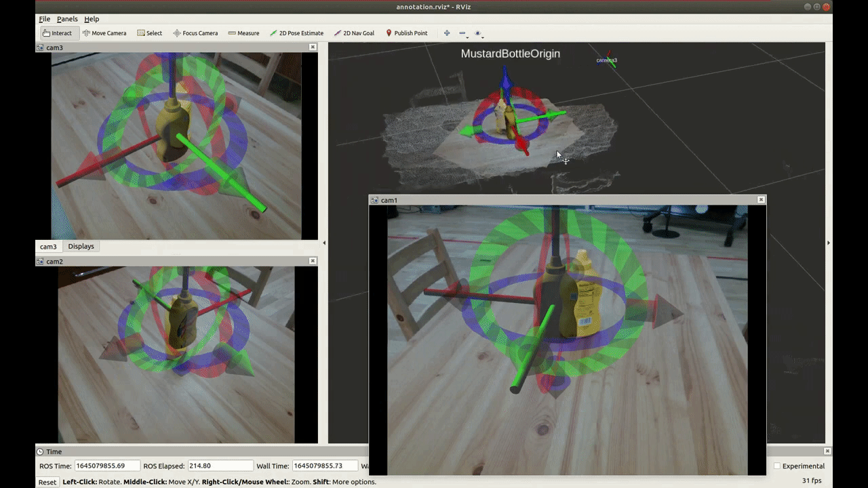
Task: Click the clock icon of the Time panel
Action: point(40,451)
